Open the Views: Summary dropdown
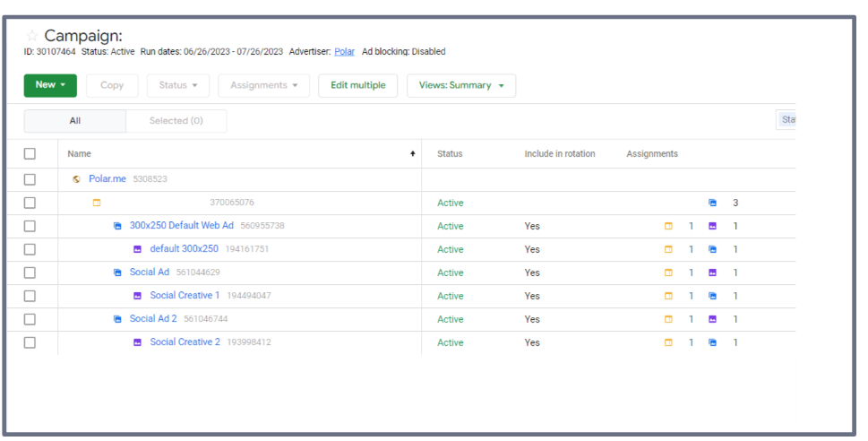This screenshot has width=868, height=441. pyautogui.click(x=460, y=85)
